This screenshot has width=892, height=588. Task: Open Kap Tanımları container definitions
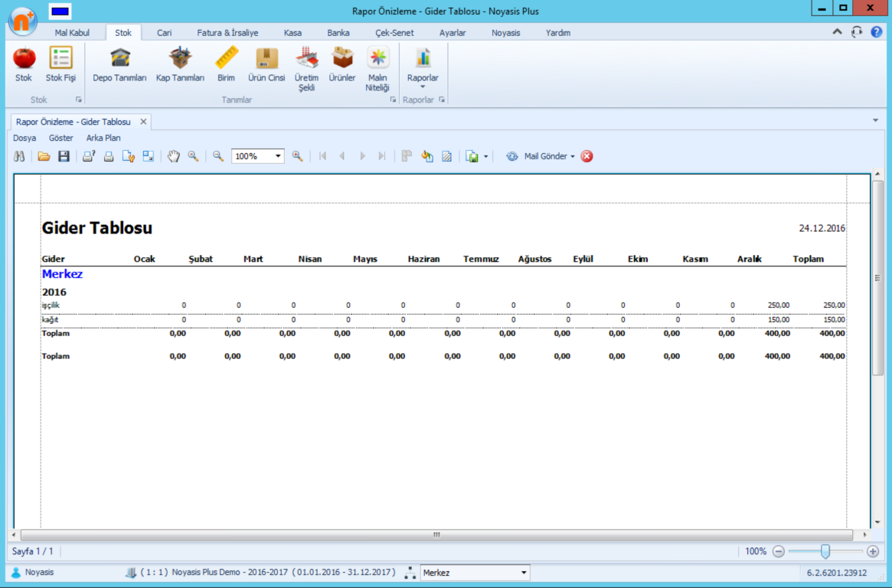tap(180, 65)
